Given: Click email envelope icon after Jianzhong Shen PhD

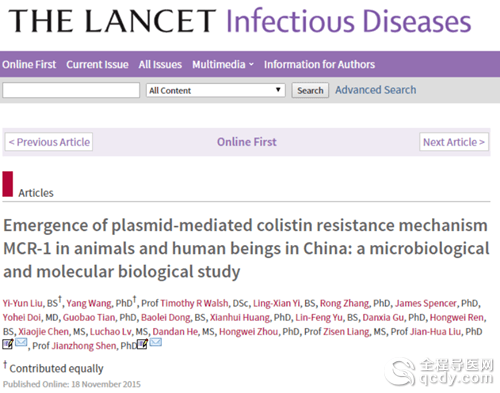Looking at the screenshot, I should click(x=155, y=342).
